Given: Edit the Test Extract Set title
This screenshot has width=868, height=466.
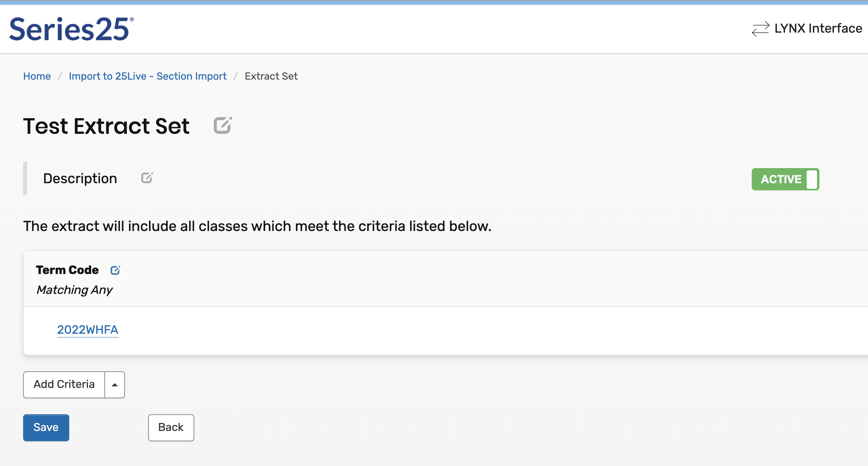Looking at the screenshot, I should (x=223, y=125).
